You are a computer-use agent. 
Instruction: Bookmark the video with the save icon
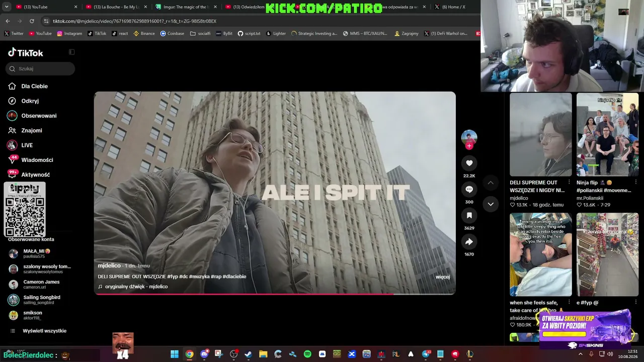469,216
